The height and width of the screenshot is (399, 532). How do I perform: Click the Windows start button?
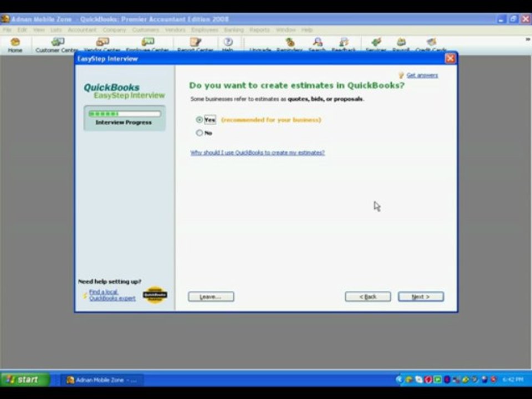[25, 379]
